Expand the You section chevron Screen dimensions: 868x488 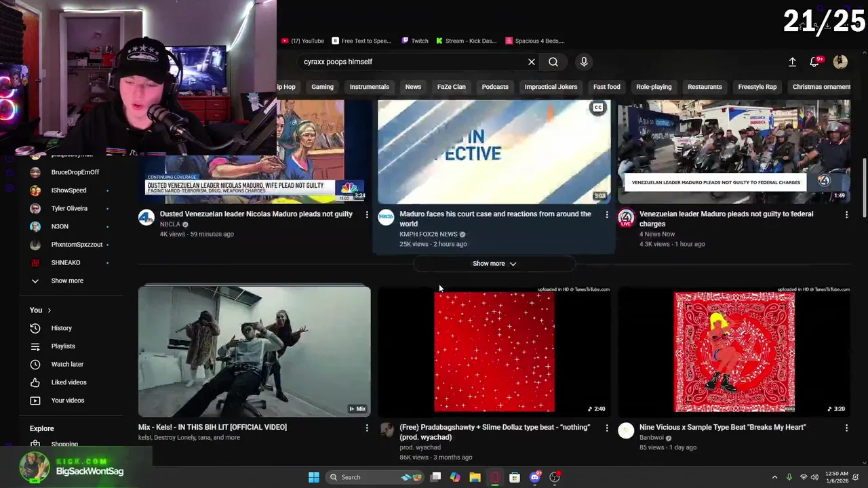point(49,310)
